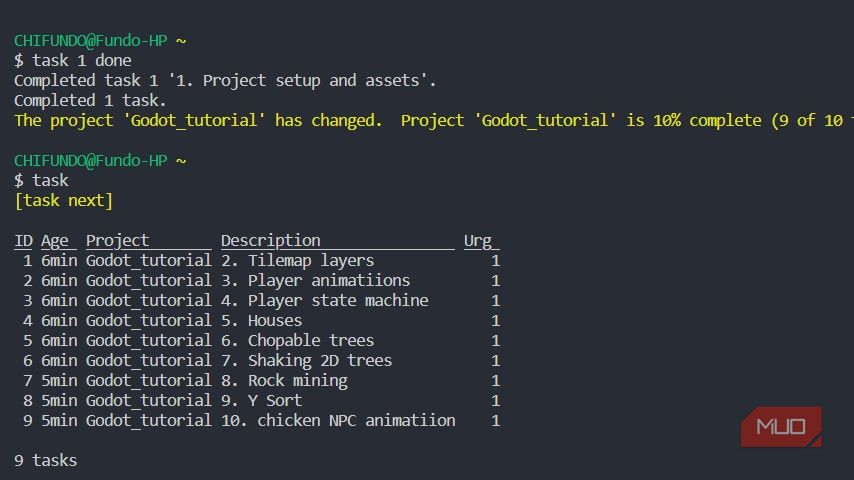Click the Description column header
Viewport: 854px width, 480px height.
pyautogui.click(x=337, y=240)
